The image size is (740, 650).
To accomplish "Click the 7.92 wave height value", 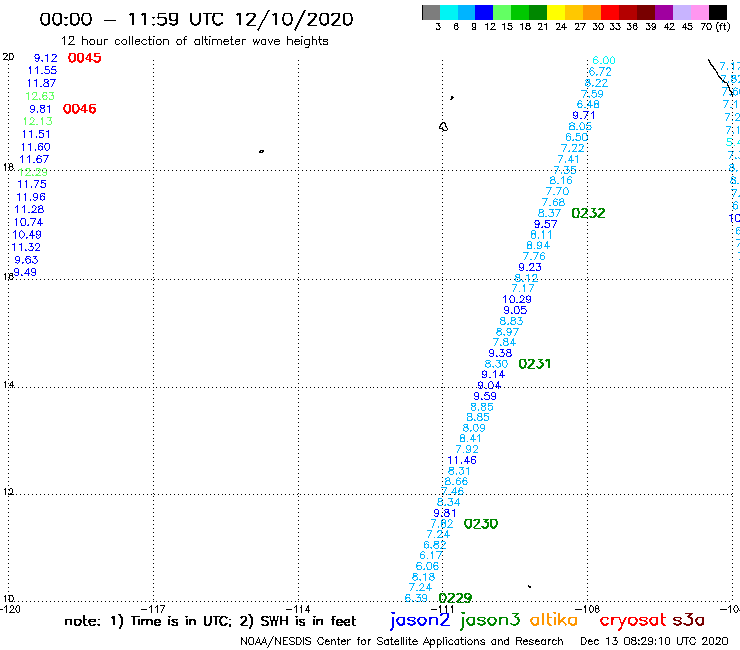I will [467, 449].
